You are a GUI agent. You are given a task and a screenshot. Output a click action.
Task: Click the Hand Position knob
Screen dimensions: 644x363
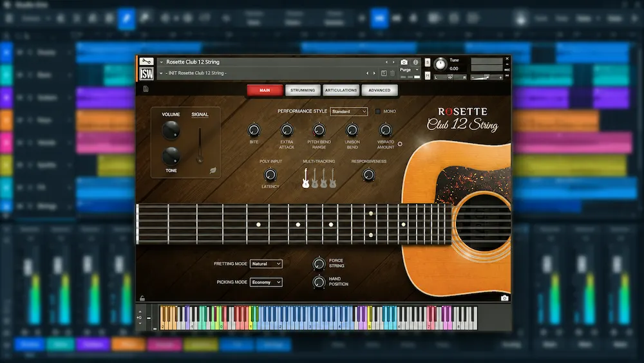pos(319,282)
